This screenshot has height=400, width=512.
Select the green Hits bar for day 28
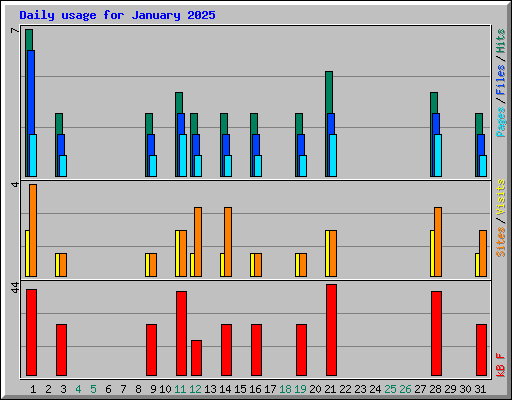pyautogui.click(x=434, y=103)
